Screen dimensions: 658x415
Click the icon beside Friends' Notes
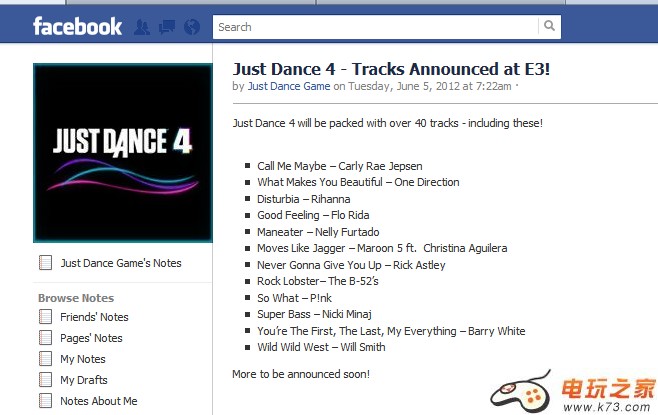[45, 317]
